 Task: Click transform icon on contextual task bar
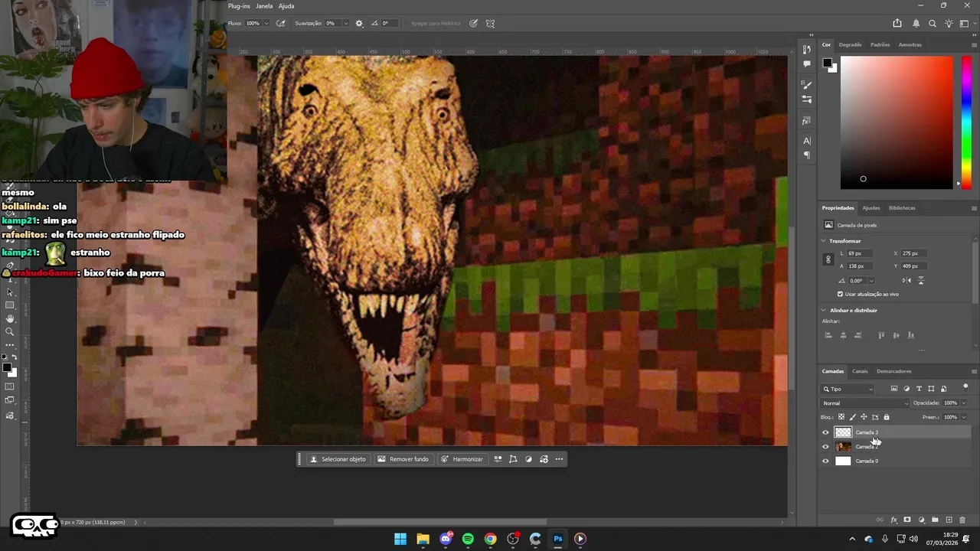point(513,459)
